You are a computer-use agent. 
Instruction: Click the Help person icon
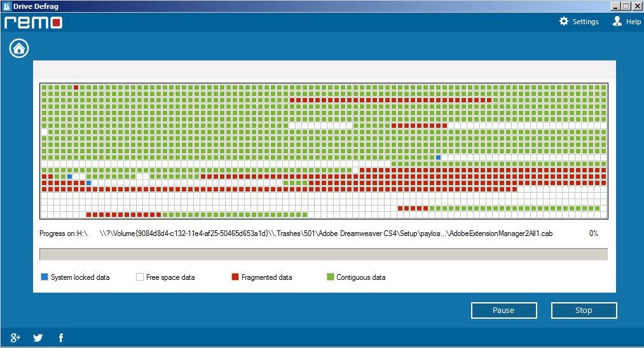tap(617, 22)
